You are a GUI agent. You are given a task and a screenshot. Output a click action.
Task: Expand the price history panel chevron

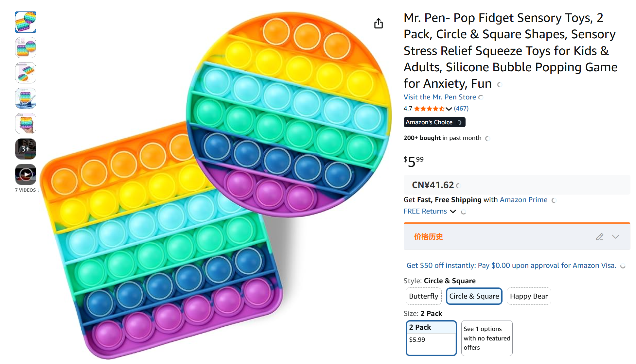(x=615, y=237)
